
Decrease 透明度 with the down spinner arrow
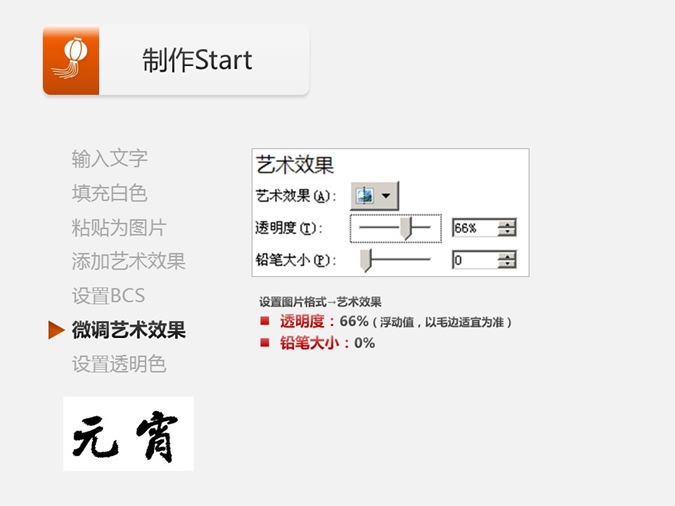pyautogui.click(x=508, y=233)
